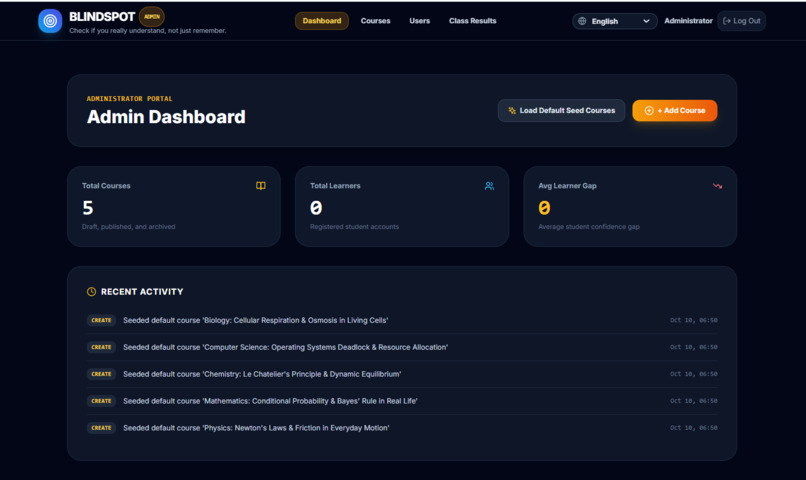Screen dimensions: 806x480
Task: Click the ADMINISTRATOR PORTAL label
Action: (x=130, y=99)
